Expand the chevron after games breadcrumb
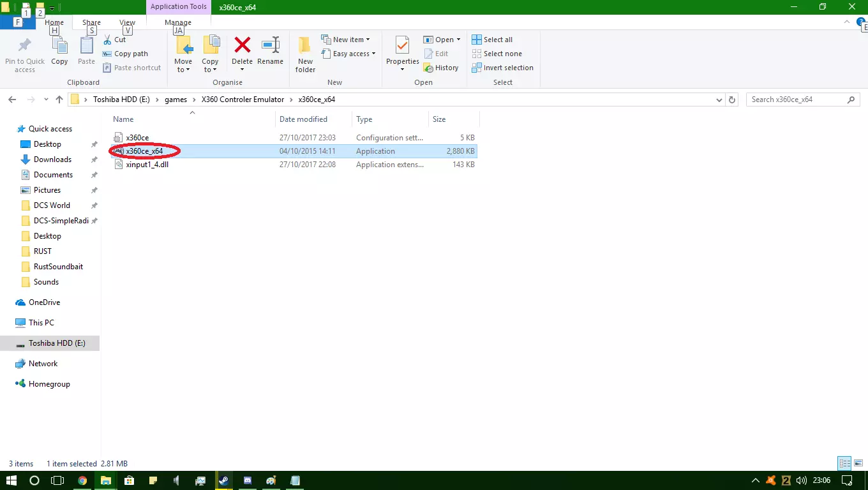Screen dimensions: 868x490 pyautogui.click(x=194, y=100)
